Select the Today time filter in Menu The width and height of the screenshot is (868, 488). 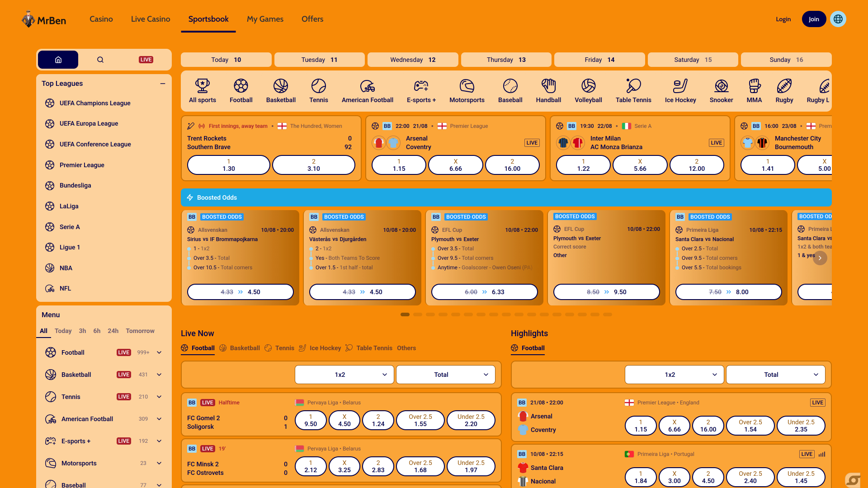tap(63, 331)
